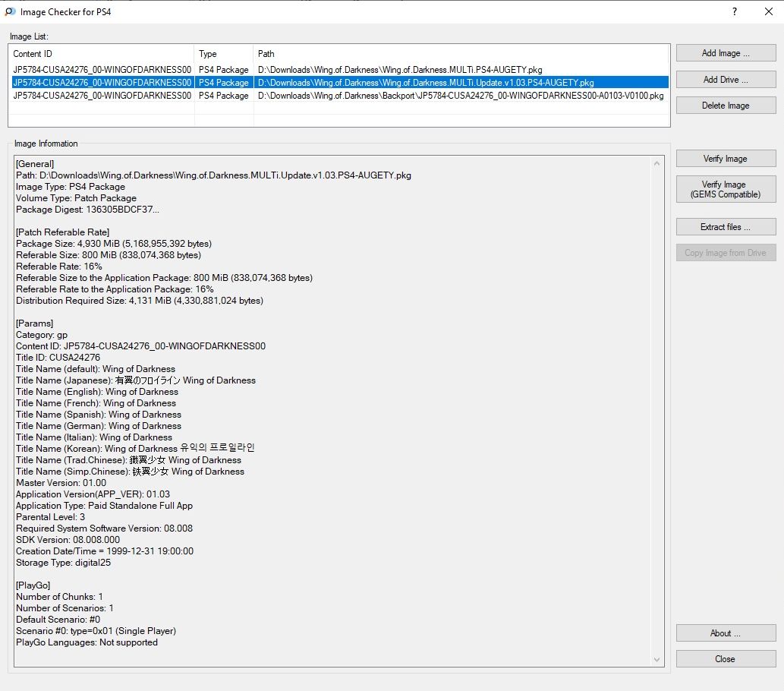Click the Default Scenario: #0 line
Image resolution: width=784 pixels, height=691 pixels.
click(58, 620)
